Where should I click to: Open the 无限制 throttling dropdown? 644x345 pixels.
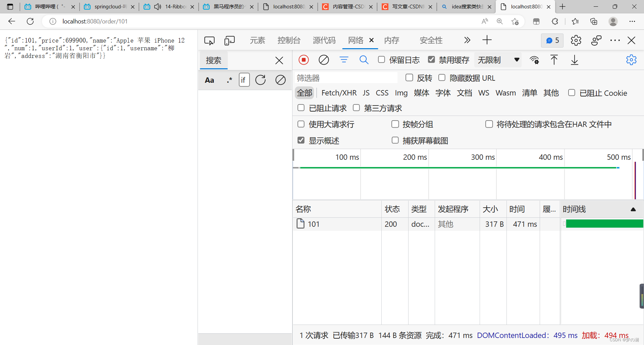point(498,60)
